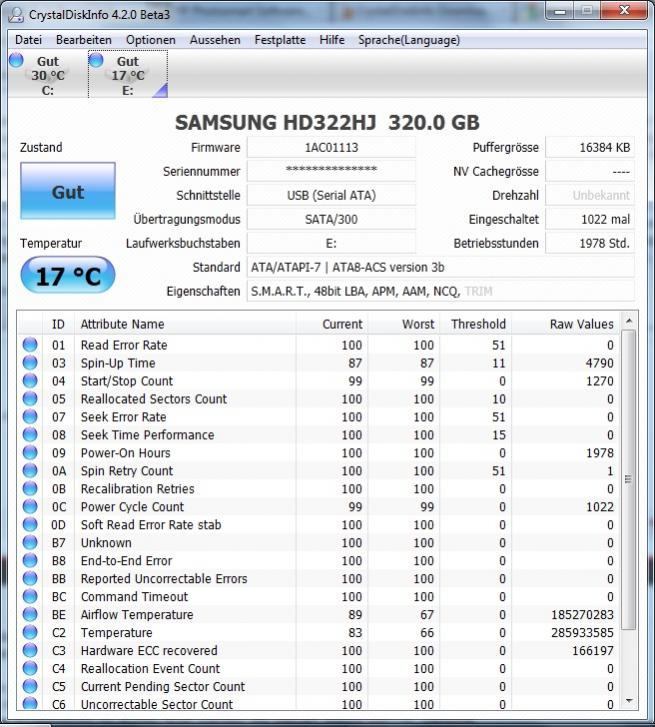Click the Betriebsstunden field 1978 Std.
Screen dimensions: 655x727
click(590, 243)
